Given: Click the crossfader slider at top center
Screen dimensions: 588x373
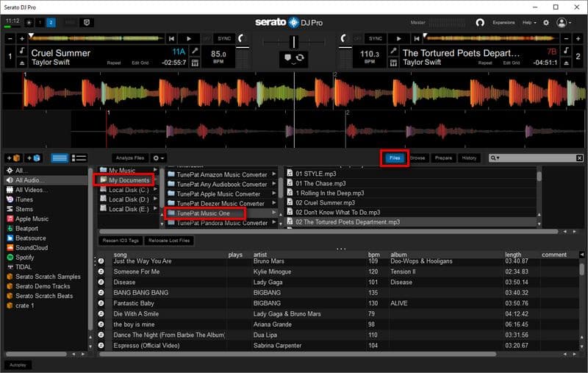Looking at the screenshot, I should pos(294,41).
